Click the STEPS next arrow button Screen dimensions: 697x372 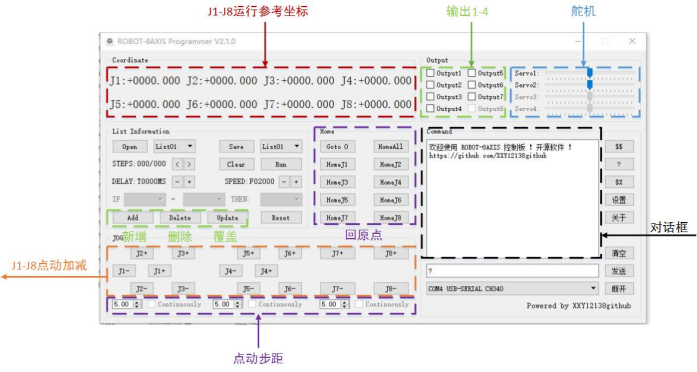189,164
